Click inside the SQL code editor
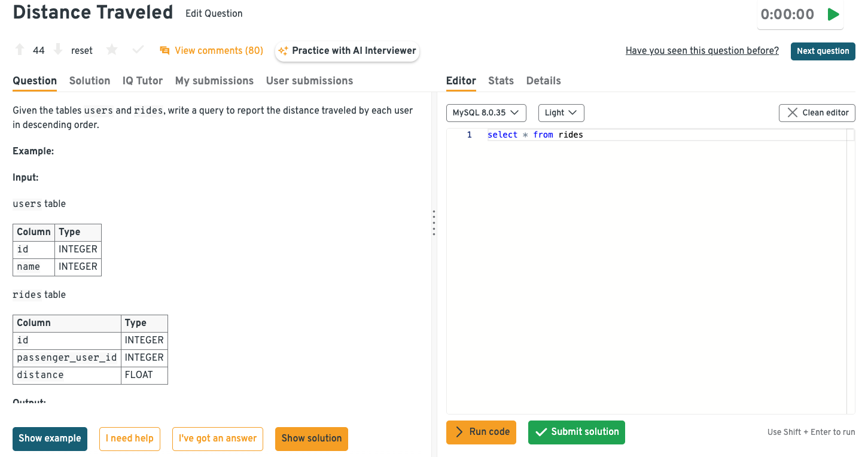 (x=646, y=269)
